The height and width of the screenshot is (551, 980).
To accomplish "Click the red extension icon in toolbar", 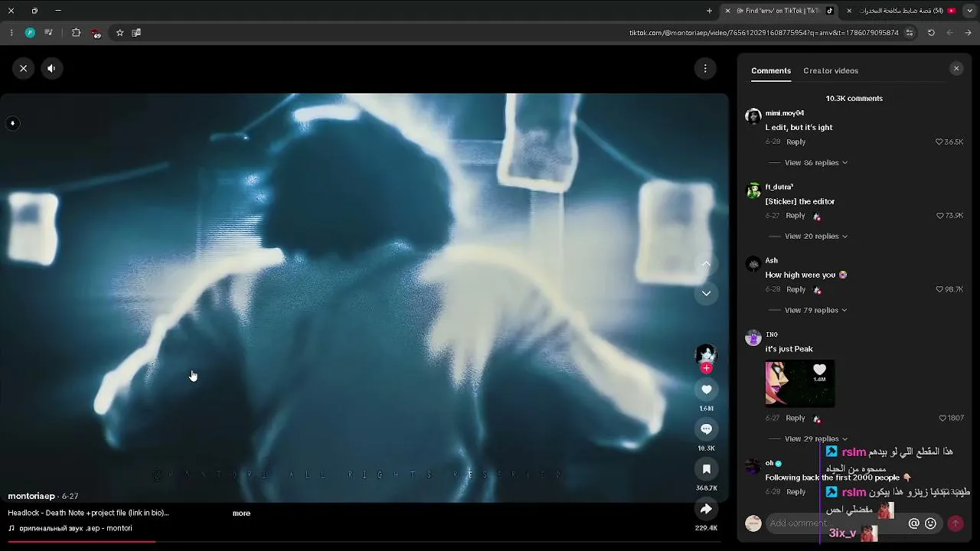I will (x=96, y=33).
